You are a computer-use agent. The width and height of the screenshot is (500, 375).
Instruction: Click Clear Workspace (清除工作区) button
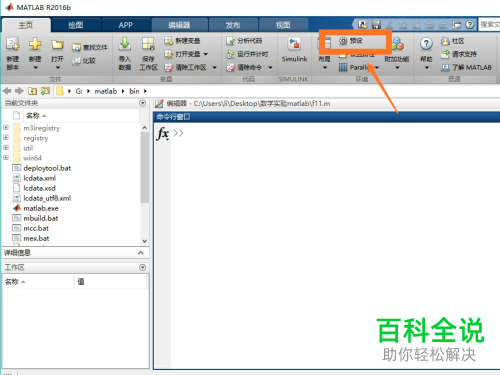coord(186,67)
